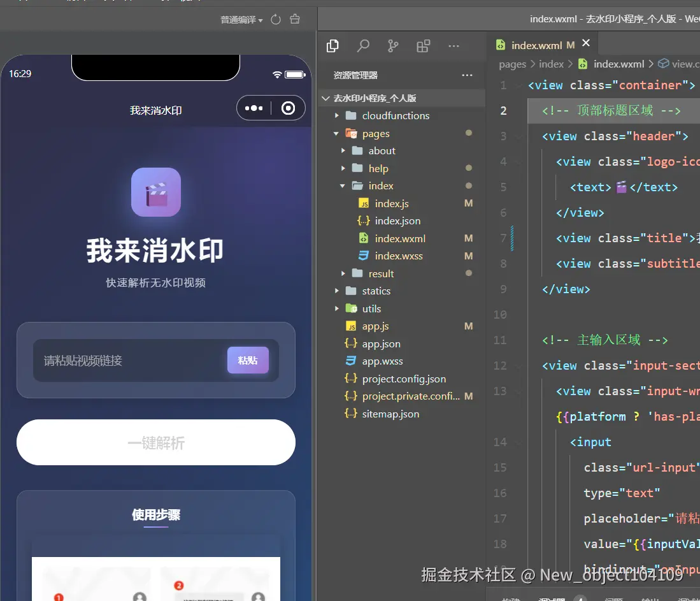Click the index breadcrumb segment
The image size is (700, 601).
pos(552,64)
